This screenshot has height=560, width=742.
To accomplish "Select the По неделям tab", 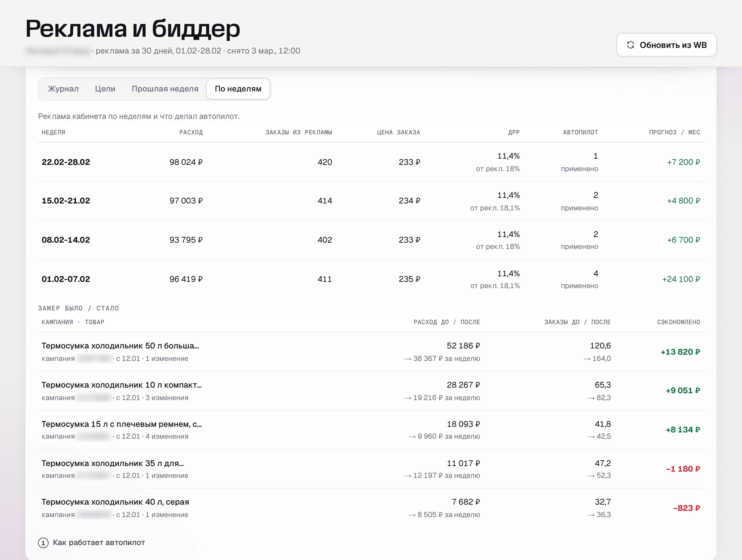I will (238, 89).
